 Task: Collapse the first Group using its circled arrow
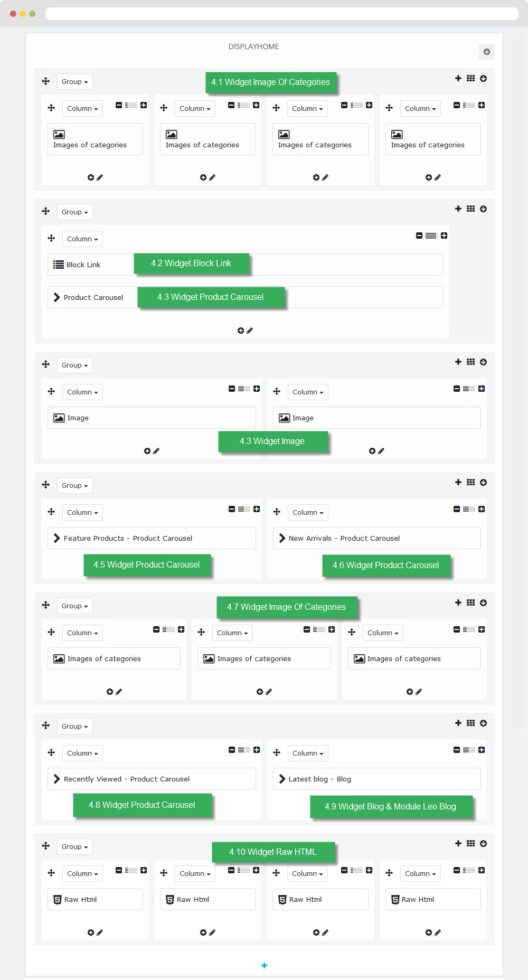483,78
